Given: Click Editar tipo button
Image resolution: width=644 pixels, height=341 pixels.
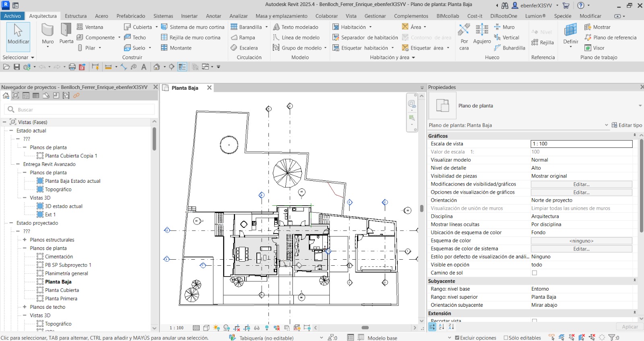Looking at the screenshot, I should point(627,125).
